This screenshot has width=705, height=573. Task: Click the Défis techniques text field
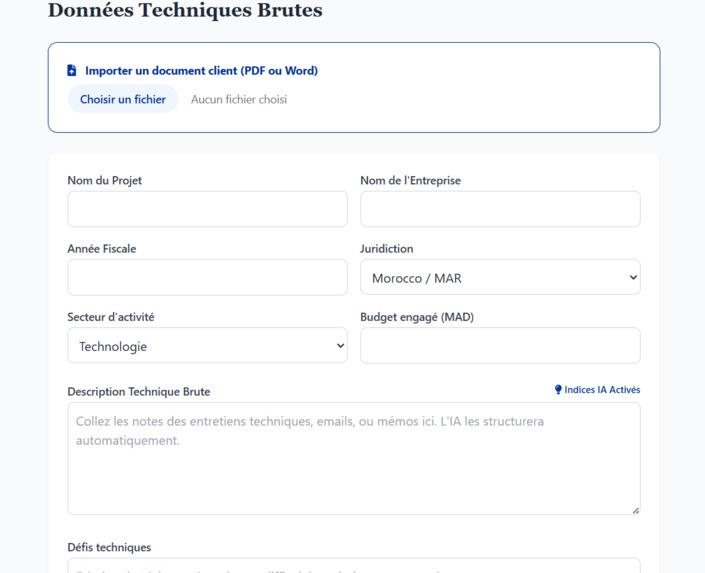coord(354,566)
